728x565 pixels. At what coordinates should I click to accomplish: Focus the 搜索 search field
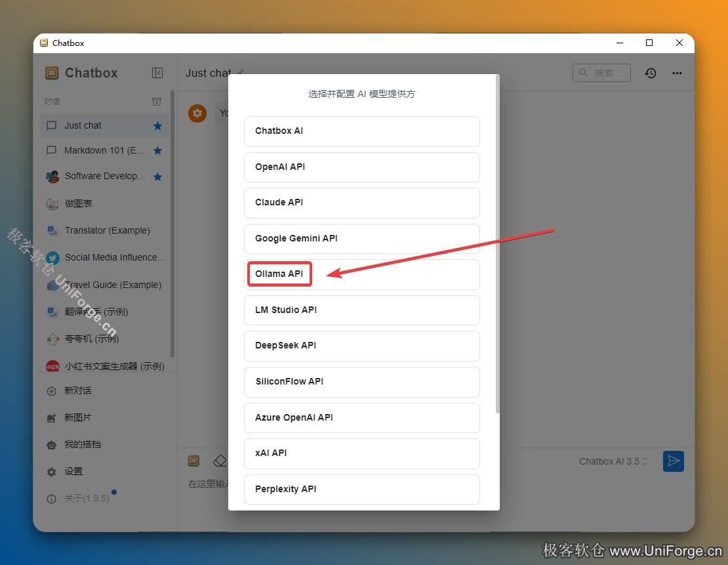pyautogui.click(x=601, y=73)
